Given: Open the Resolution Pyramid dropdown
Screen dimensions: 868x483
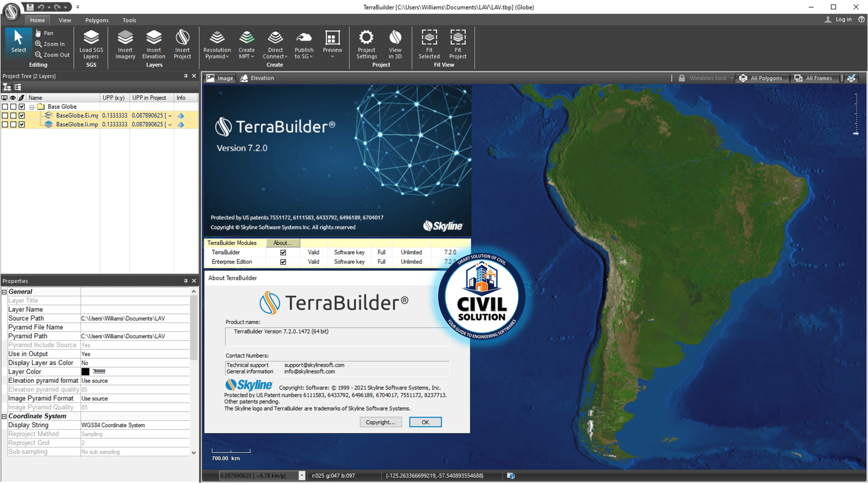Looking at the screenshot, I should click(x=217, y=45).
